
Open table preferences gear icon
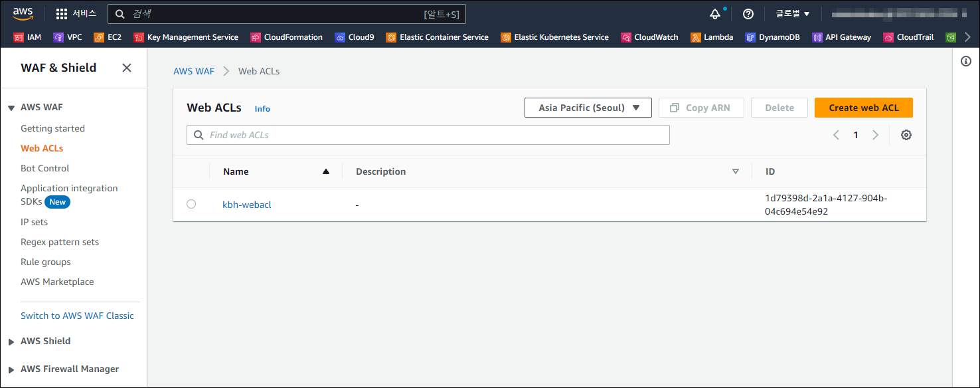click(906, 135)
